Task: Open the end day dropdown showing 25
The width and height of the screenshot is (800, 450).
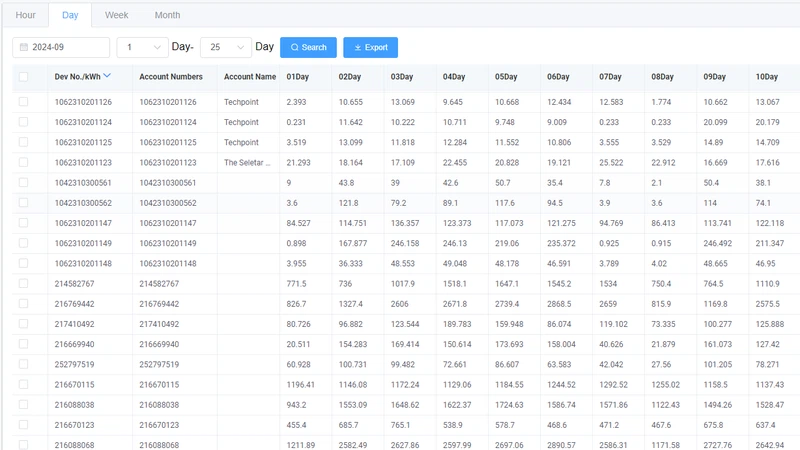Action: [x=226, y=47]
